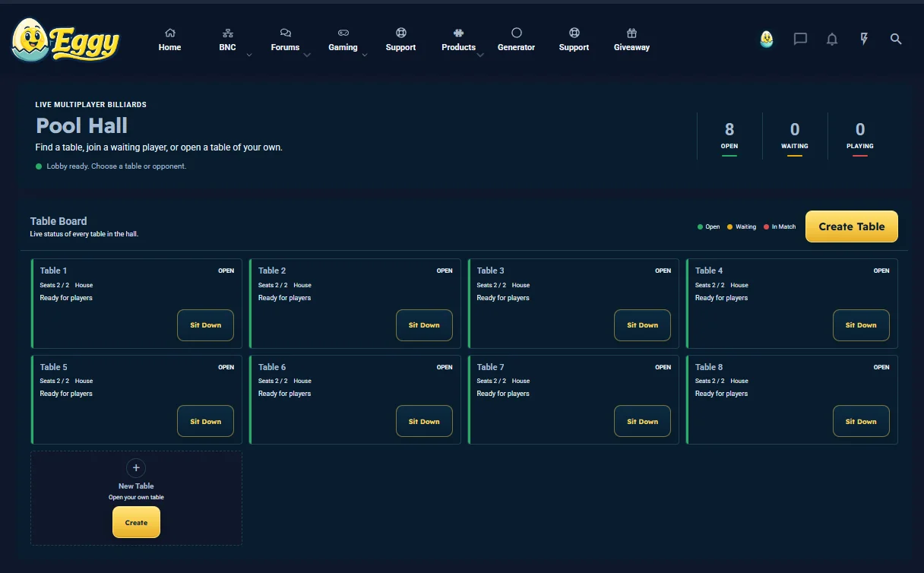Screen dimensions: 924x573
Task: Click the Gaming controller icon
Action: pyautogui.click(x=343, y=33)
